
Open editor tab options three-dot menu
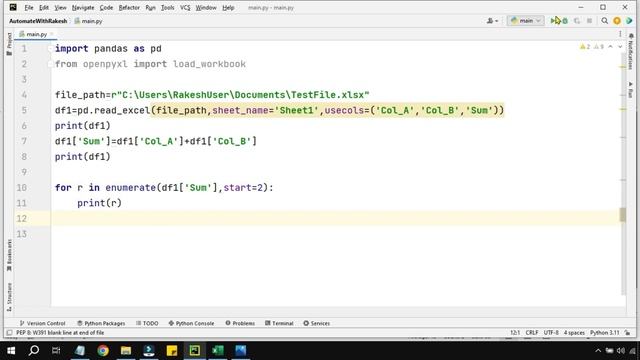point(620,34)
